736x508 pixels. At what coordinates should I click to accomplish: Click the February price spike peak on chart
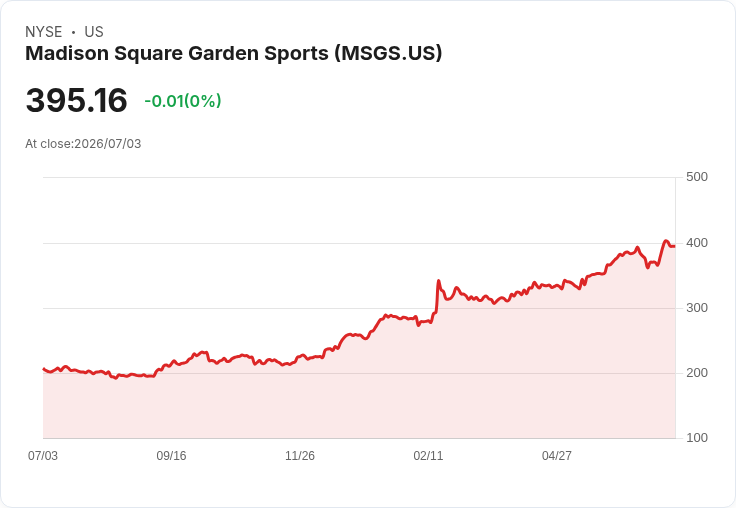438,281
